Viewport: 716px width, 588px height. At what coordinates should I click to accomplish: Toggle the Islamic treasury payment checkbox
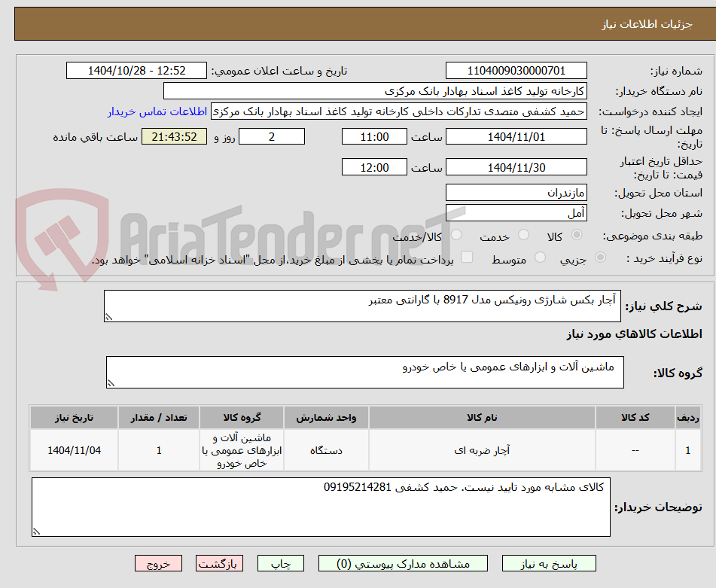tap(467, 257)
